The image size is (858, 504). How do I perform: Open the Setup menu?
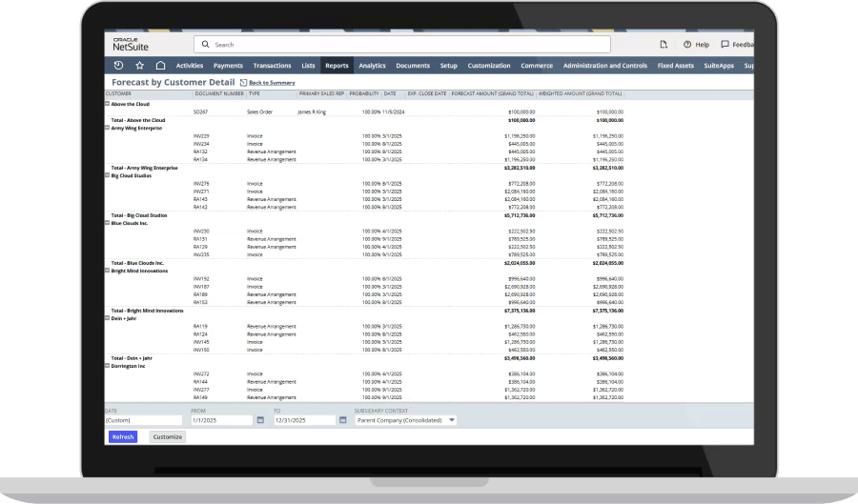tap(449, 66)
